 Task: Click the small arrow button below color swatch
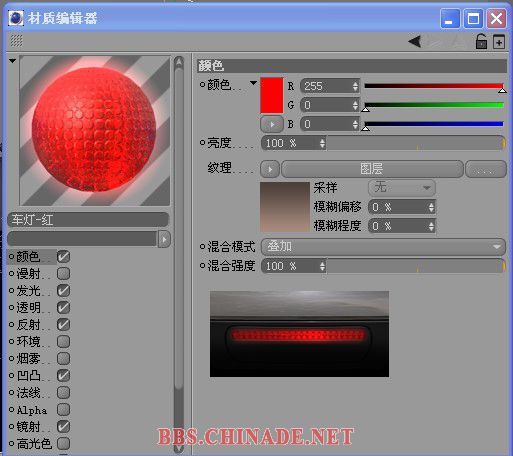click(x=272, y=124)
